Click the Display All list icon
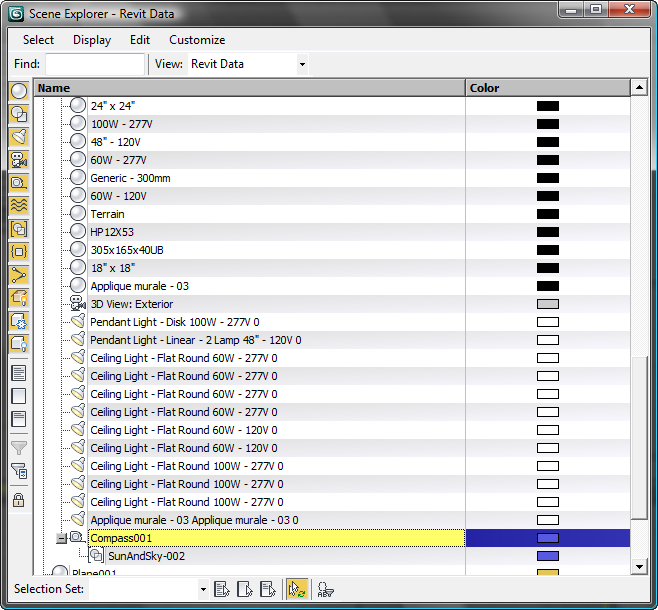658x610 pixels. point(19,373)
